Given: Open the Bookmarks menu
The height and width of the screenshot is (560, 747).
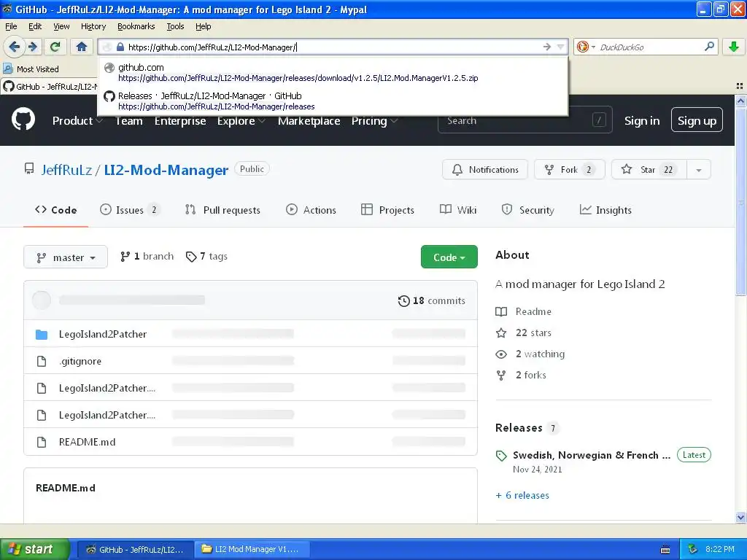Looking at the screenshot, I should (x=136, y=26).
